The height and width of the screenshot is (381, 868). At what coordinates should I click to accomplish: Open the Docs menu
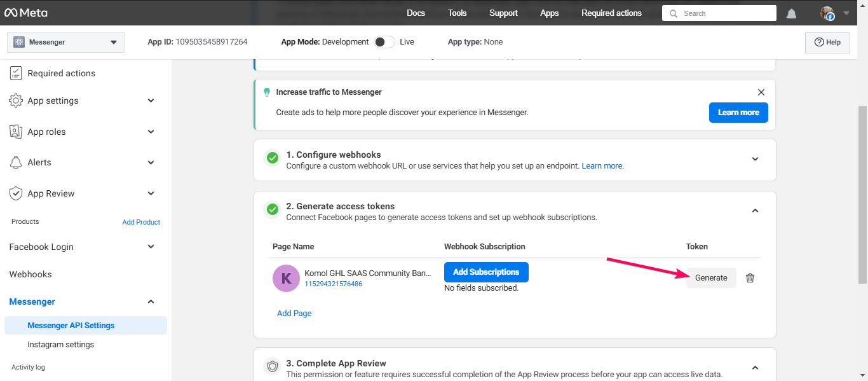coord(416,13)
